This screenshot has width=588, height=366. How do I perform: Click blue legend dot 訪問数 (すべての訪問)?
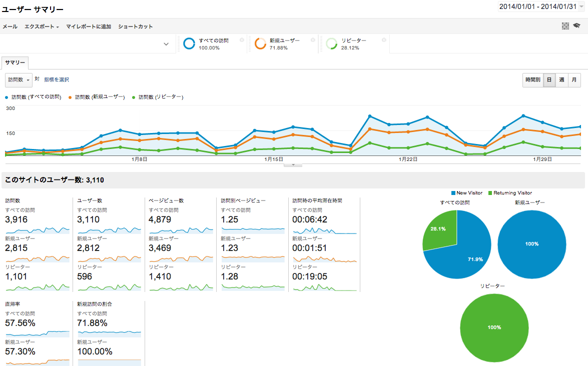pos(7,97)
